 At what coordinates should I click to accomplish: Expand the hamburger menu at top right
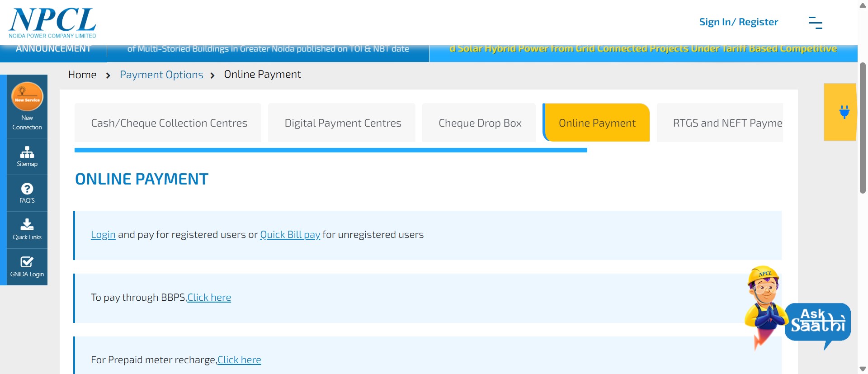815,23
